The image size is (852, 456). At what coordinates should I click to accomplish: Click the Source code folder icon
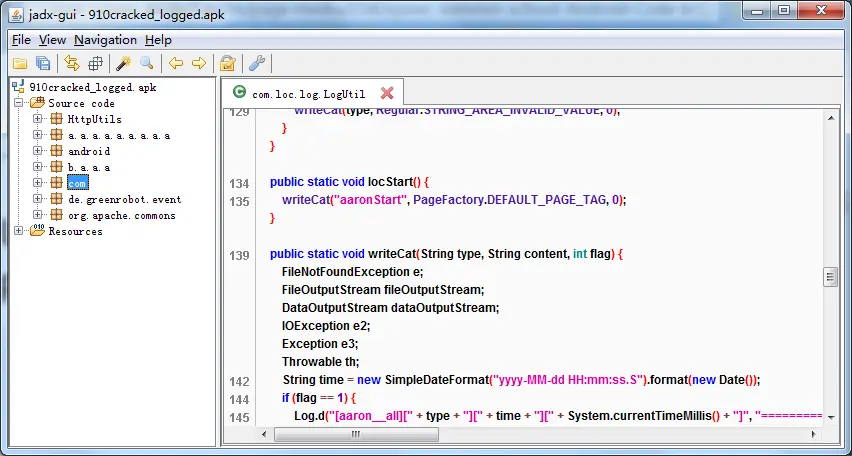(x=37, y=103)
